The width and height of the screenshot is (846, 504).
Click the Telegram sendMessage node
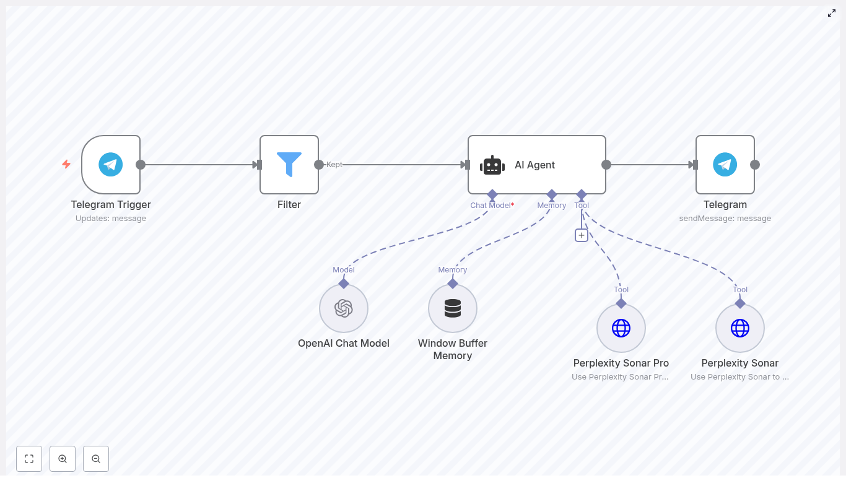click(725, 165)
